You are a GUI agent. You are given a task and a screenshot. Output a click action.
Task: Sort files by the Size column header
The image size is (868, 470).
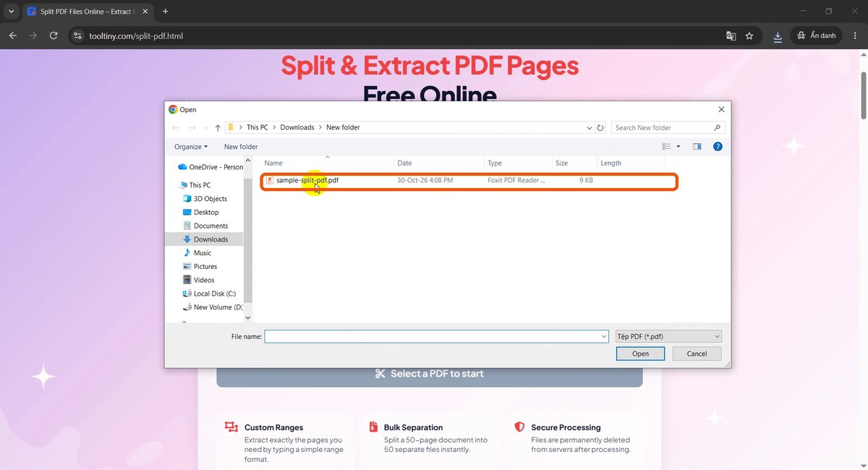(574, 163)
